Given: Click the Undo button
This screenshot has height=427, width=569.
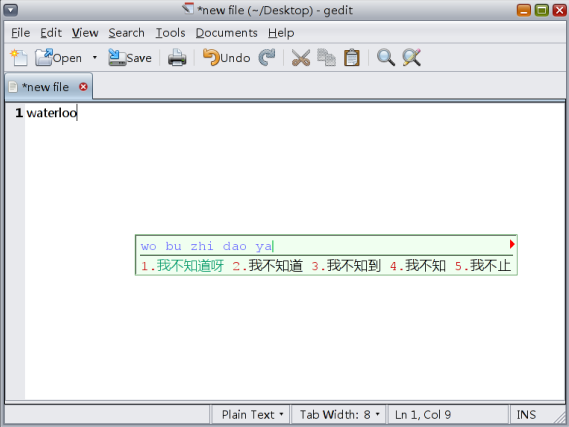Looking at the screenshot, I should pos(226,58).
